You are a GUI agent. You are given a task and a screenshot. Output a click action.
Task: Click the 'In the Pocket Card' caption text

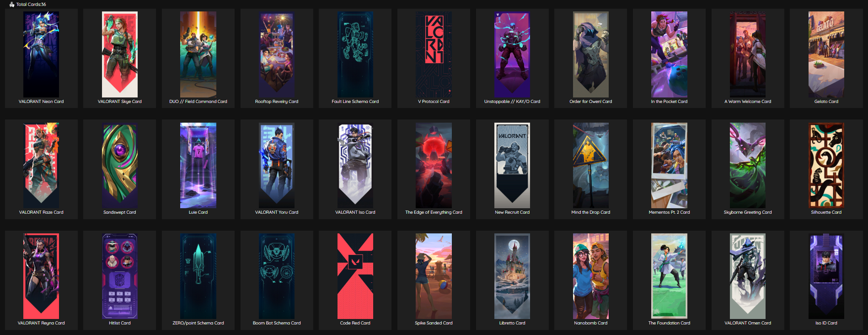click(x=669, y=102)
